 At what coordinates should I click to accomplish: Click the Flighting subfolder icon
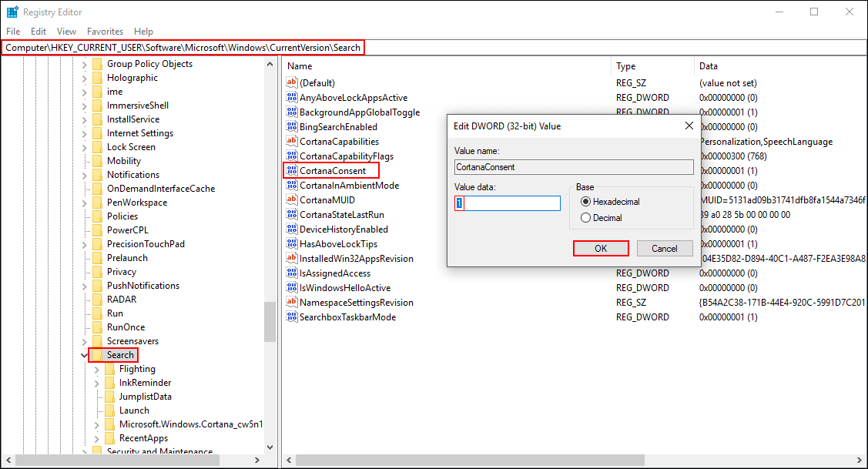pyautogui.click(x=109, y=369)
